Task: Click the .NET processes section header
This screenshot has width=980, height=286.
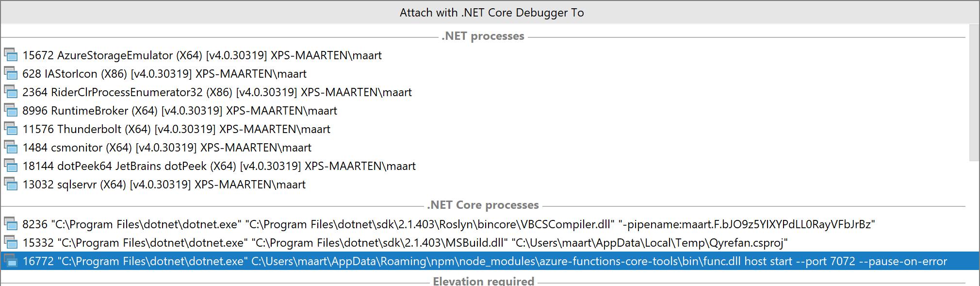Action: (483, 35)
